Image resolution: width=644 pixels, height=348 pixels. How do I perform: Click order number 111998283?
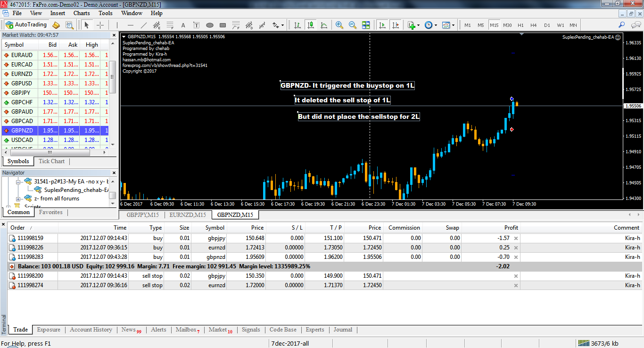(30, 257)
